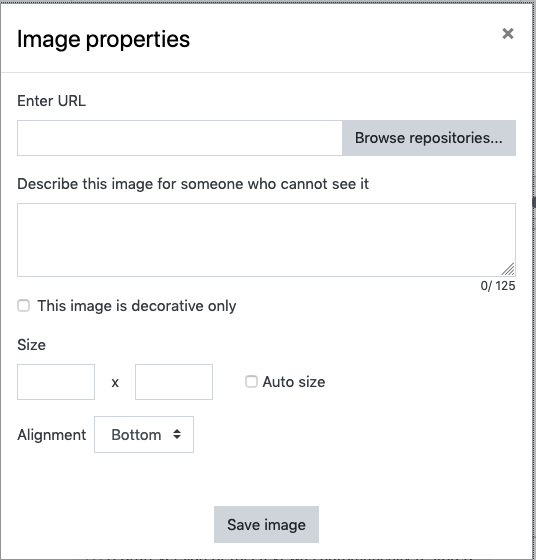This screenshot has height=560, width=536.
Task: Enable the Auto size checkbox
Action: point(251,381)
